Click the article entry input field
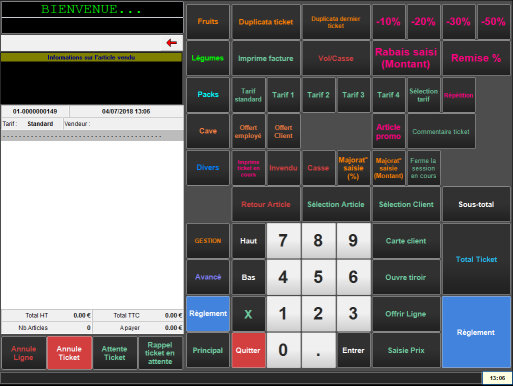Viewport: 513px width, 386px height. [x=81, y=43]
